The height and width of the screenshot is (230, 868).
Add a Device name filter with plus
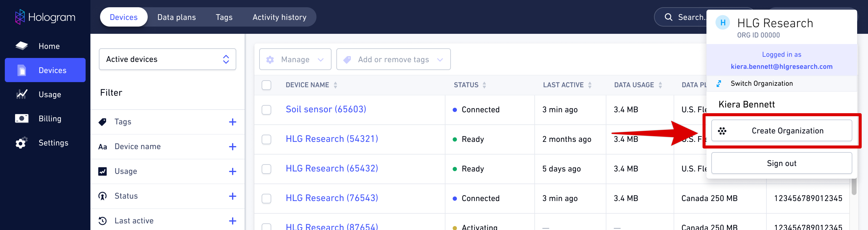233,147
